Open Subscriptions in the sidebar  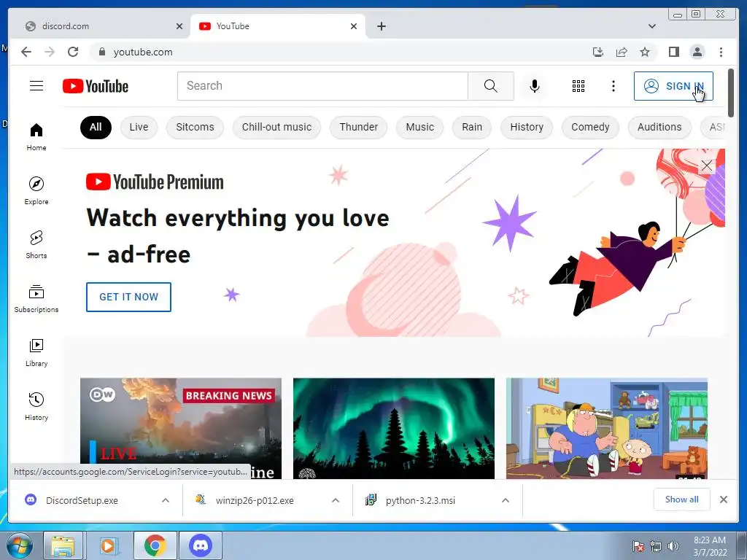[x=36, y=298]
